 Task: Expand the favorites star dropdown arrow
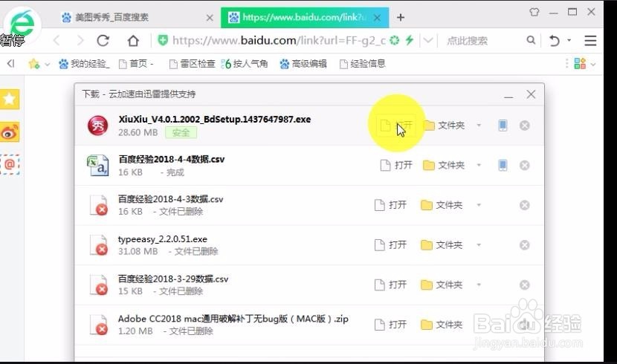coord(48,64)
